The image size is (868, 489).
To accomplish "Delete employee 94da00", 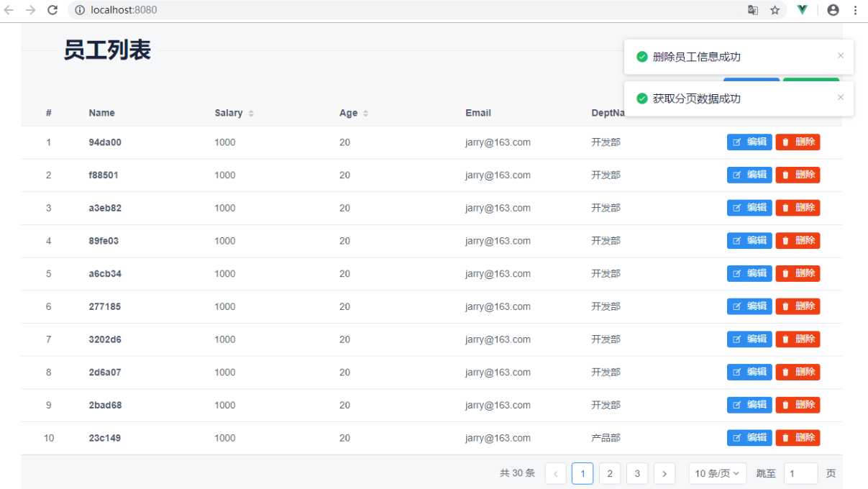I will [x=798, y=142].
